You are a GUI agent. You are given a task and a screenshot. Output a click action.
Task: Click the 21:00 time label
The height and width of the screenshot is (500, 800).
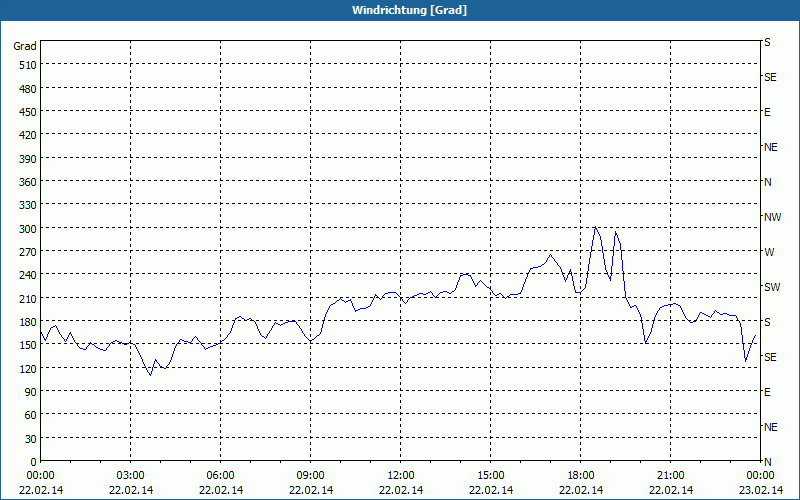[x=670, y=476]
